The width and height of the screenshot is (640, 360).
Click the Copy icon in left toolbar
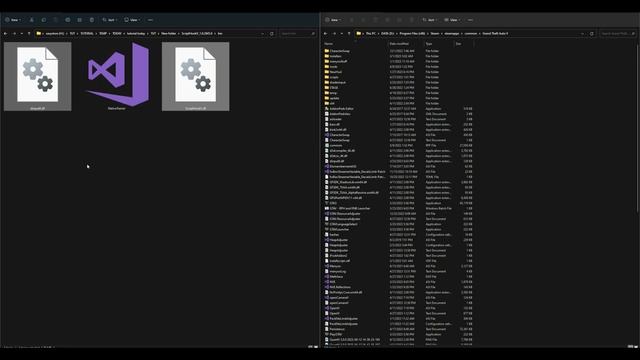click(44, 20)
